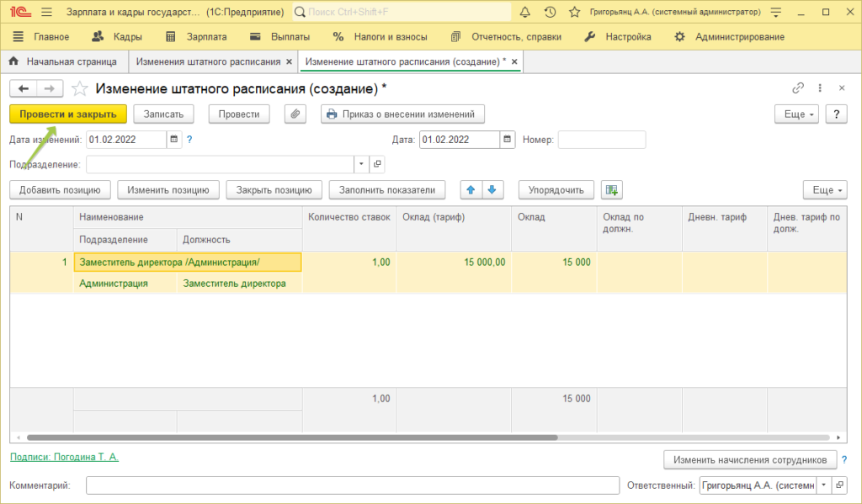The width and height of the screenshot is (862, 504).
Task: Click the notifications bell icon
Action: click(525, 13)
